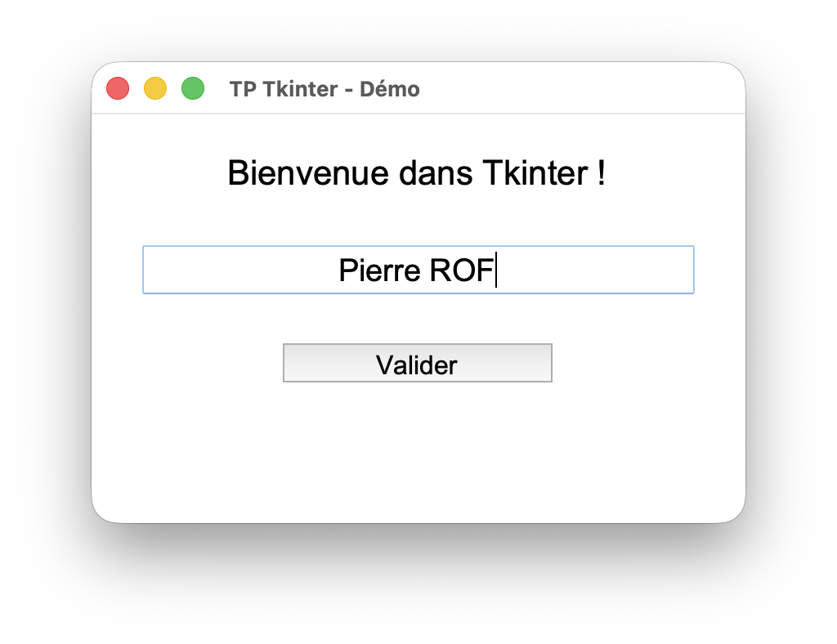Place cursor at left edge of entry
This screenshot has width=837, height=644.
point(150,270)
